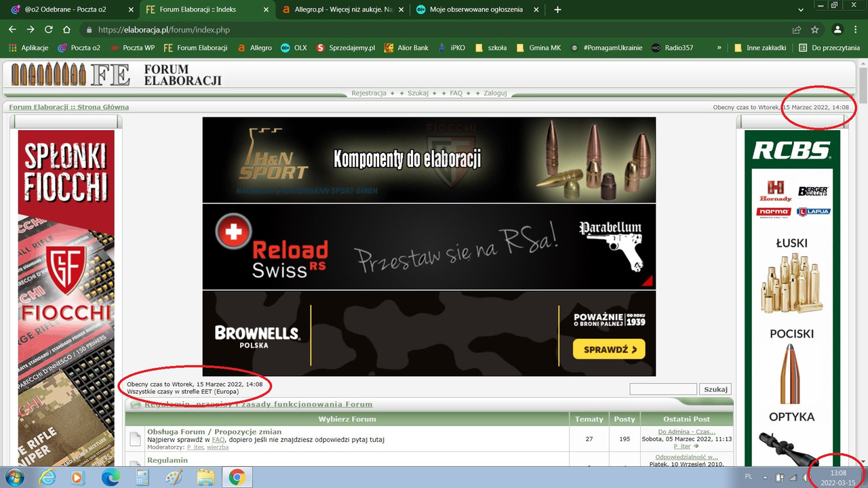The width and height of the screenshot is (868, 488).
Task: Open the browser home page icon
Action: (x=66, y=30)
